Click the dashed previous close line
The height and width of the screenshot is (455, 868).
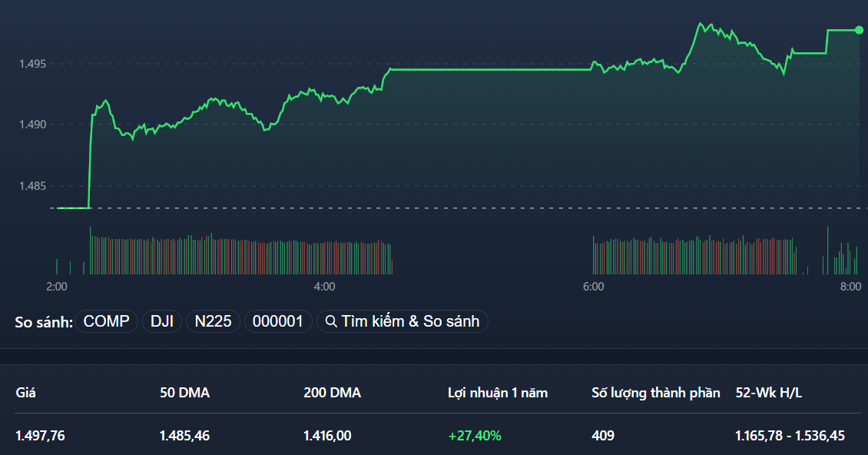pos(461,208)
